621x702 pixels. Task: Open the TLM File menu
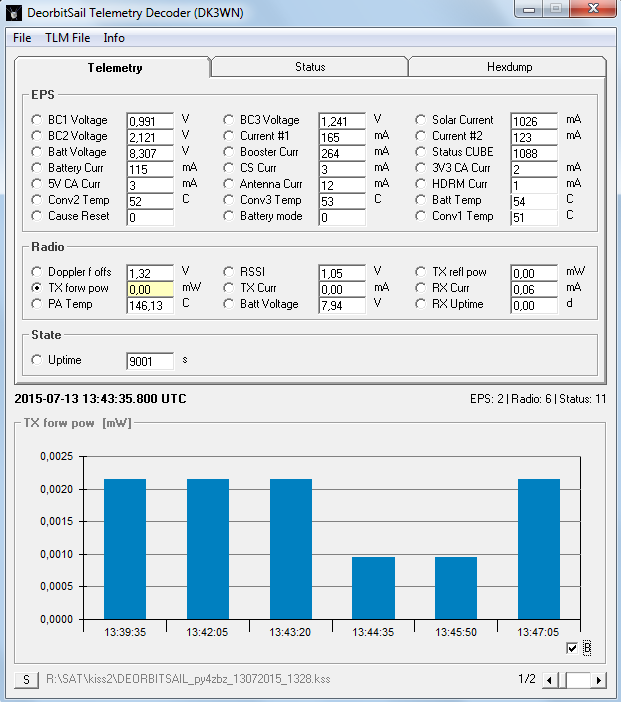click(x=67, y=38)
